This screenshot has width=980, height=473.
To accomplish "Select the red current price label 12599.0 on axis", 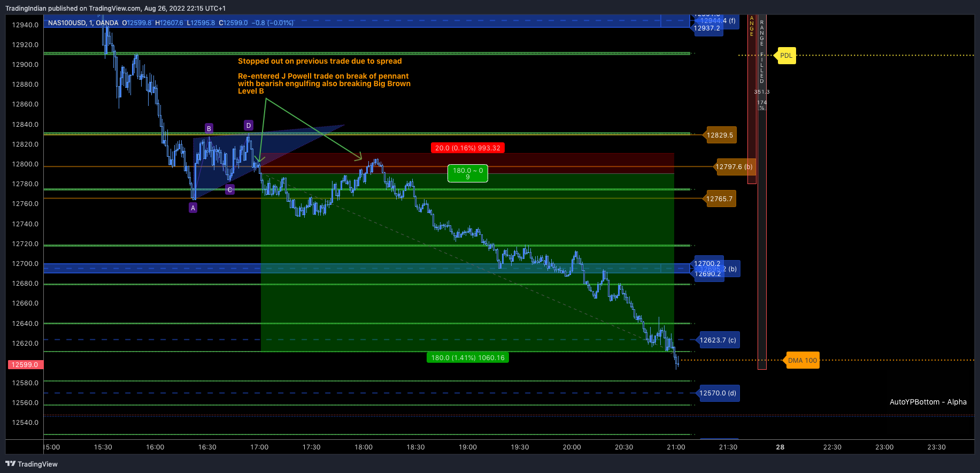I will 25,364.
